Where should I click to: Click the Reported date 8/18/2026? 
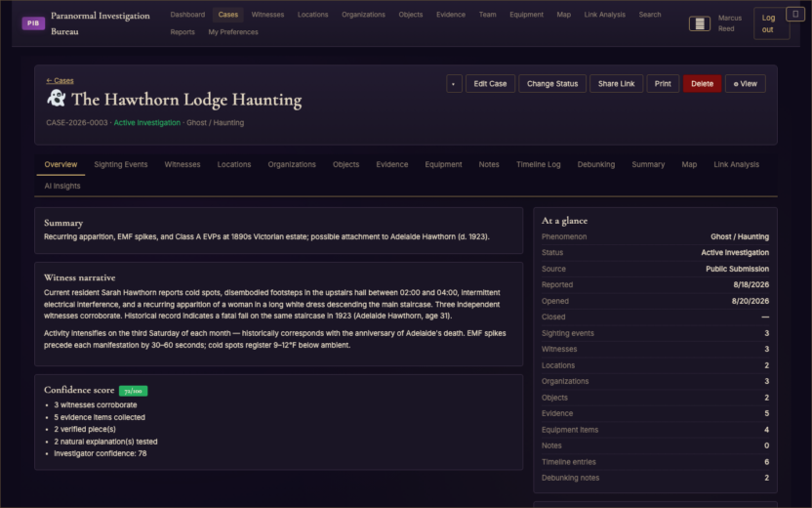tap(751, 285)
